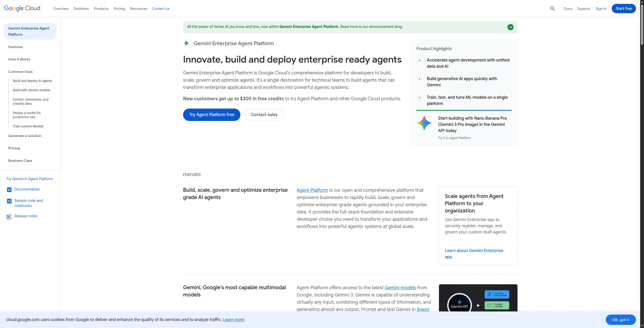Open the Release notes link
The image size is (644, 328).
pos(26,216)
